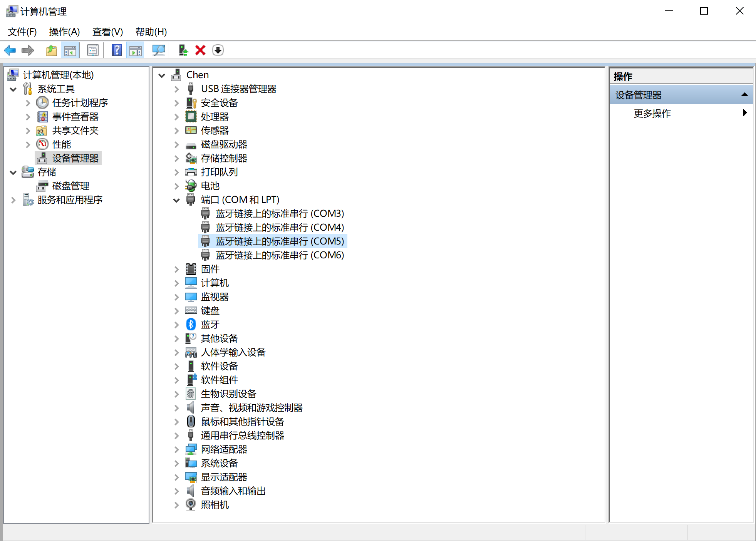Toggle Show/Hide Console Tree toolbar button
This screenshot has width=756, height=541.
[x=70, y=50]
